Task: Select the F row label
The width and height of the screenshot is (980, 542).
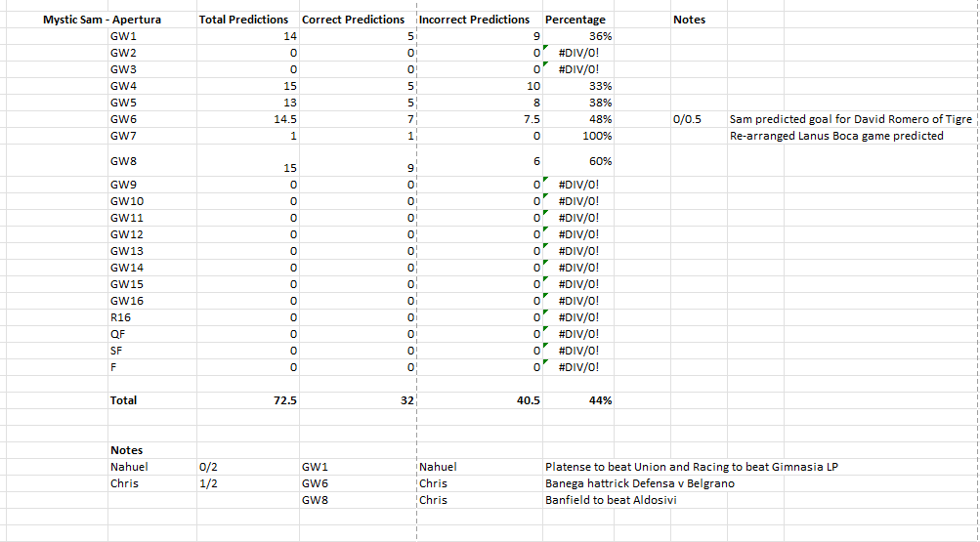Action: [113, 367]
